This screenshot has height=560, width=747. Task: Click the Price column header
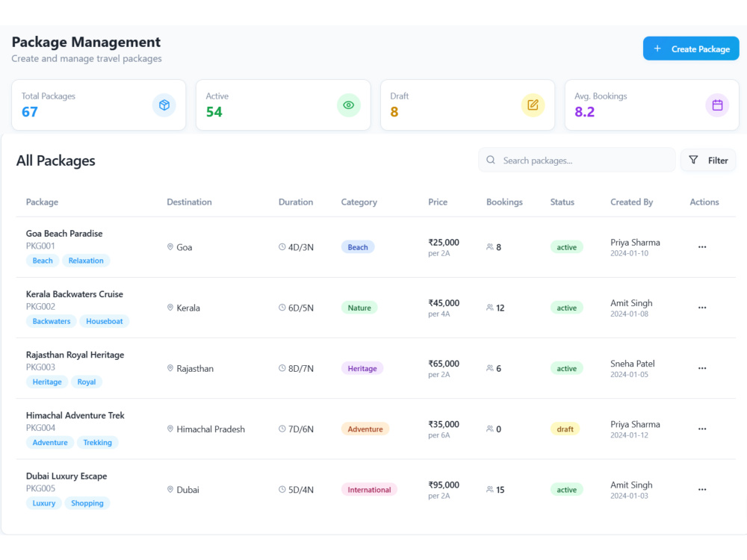click(x=438, y=202)
